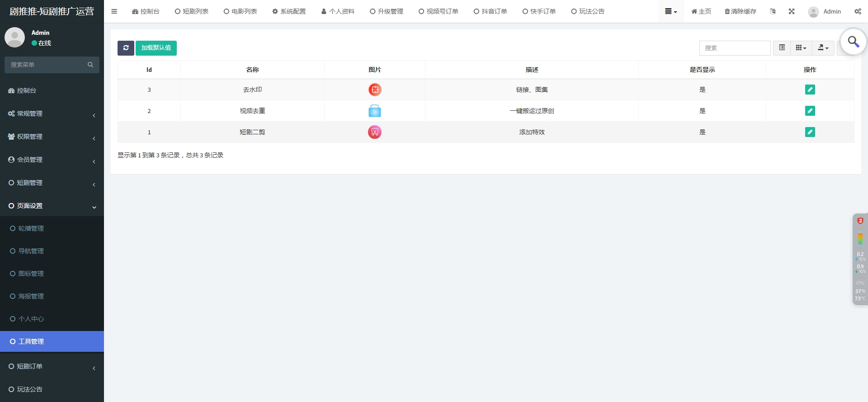This screenshot has height=402, width=868.
Task: Open the export data dropdown
Action: pos(823,48)
